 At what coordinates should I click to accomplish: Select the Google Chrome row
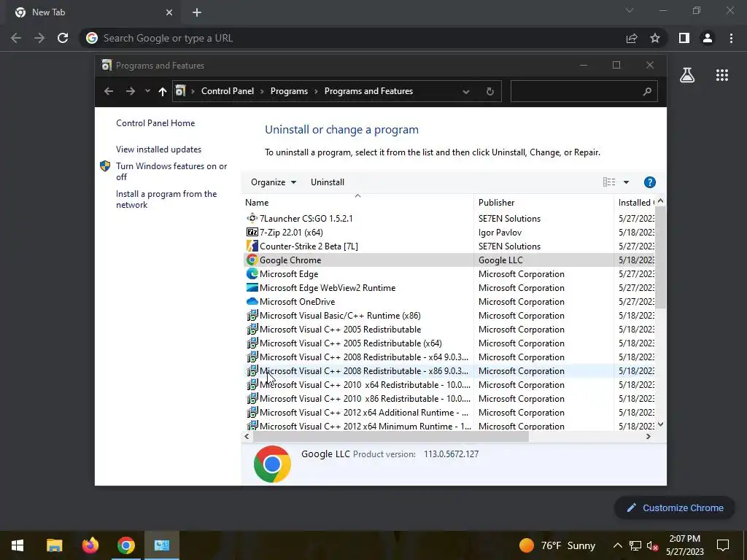tap(449, 260)
